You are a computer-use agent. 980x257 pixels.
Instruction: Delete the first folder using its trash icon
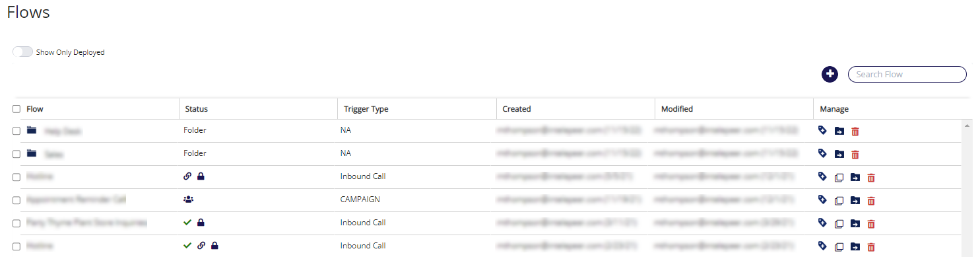pos(855,131)
